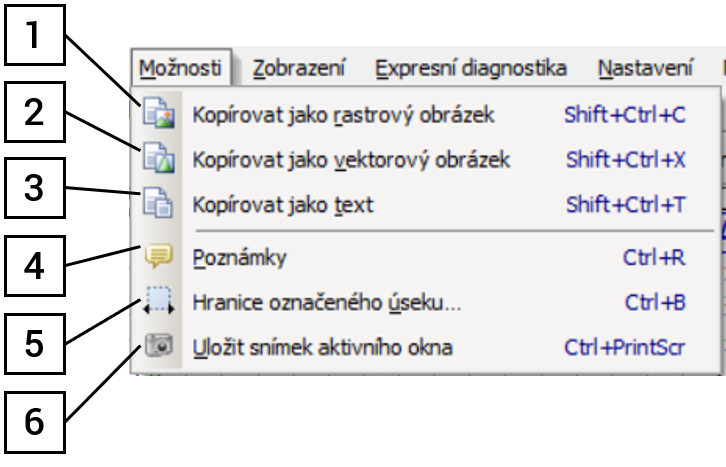Select Uložit snímek aktivního okna
726x467 pixels.
322,348
